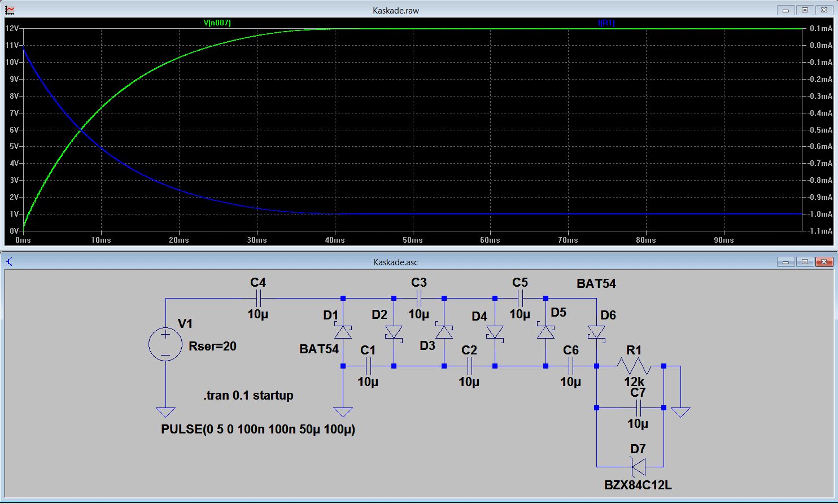The image size is (838, 504).
Task: Click the D2 Schottky diode symbol
Action: point(394,332)
